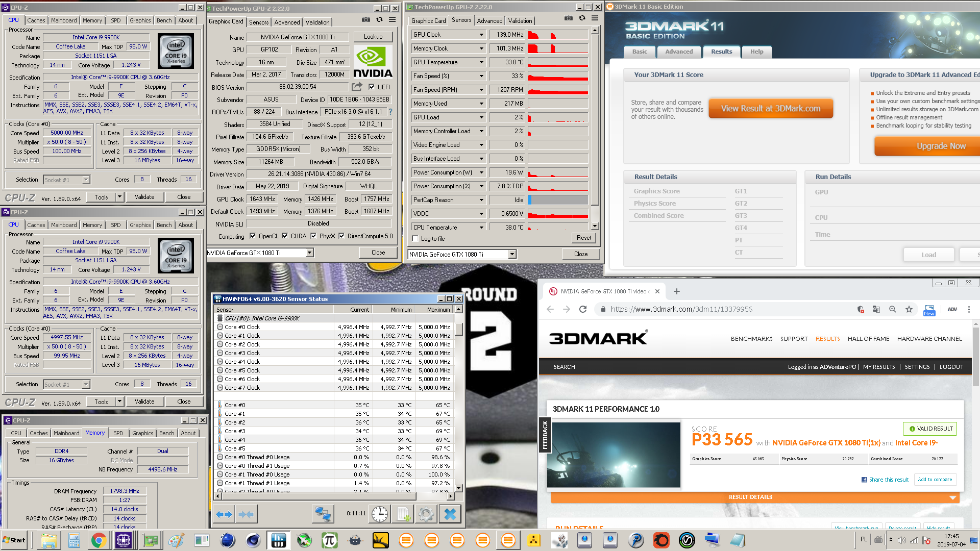Bookmark page with Chrome star icon
The height and width of the screenshot is (551, 980).
[x=909, y=309]
